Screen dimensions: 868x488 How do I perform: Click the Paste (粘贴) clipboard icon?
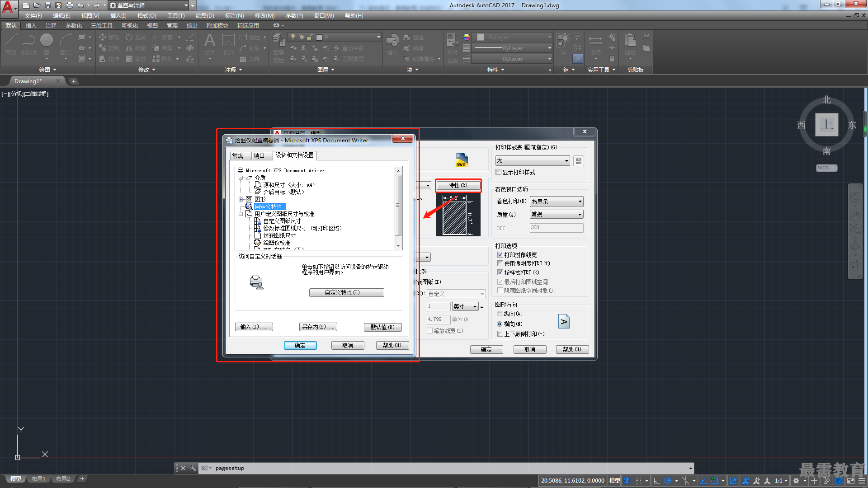[630, 44]
